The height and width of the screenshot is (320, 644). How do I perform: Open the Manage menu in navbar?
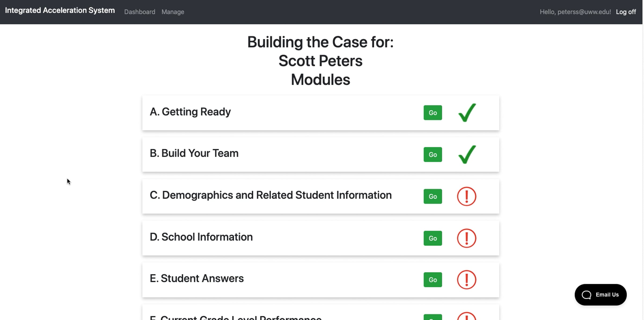173,12
